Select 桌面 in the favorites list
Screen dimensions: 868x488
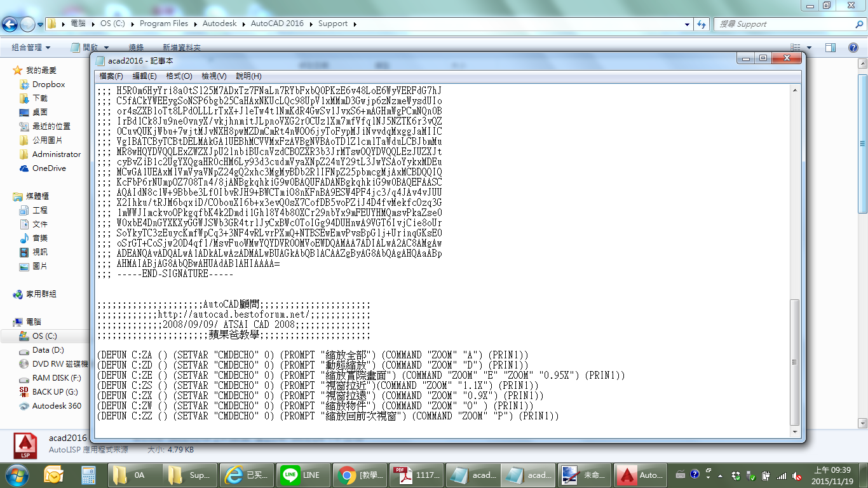(40, 112)
